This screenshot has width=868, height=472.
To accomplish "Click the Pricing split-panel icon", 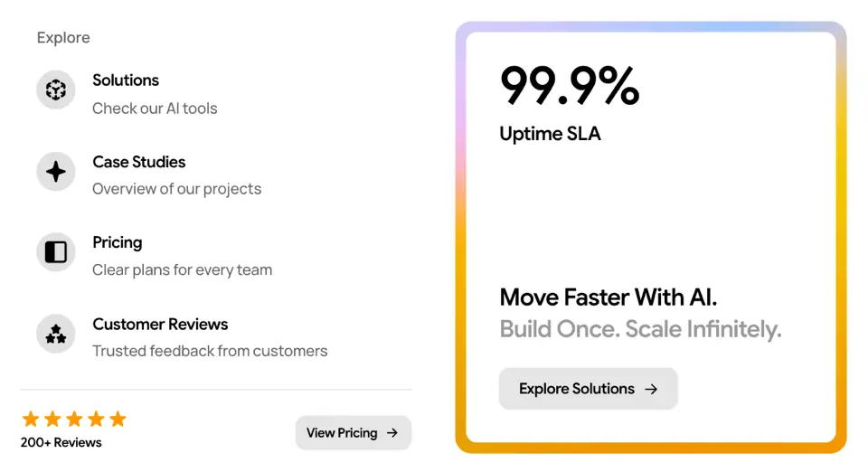I will [56, 252].
